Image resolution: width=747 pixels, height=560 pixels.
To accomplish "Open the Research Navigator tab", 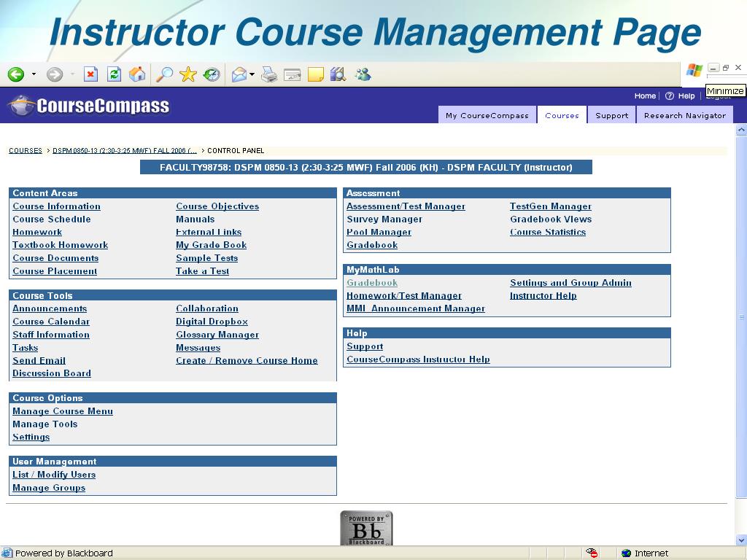I will point(684,115).
